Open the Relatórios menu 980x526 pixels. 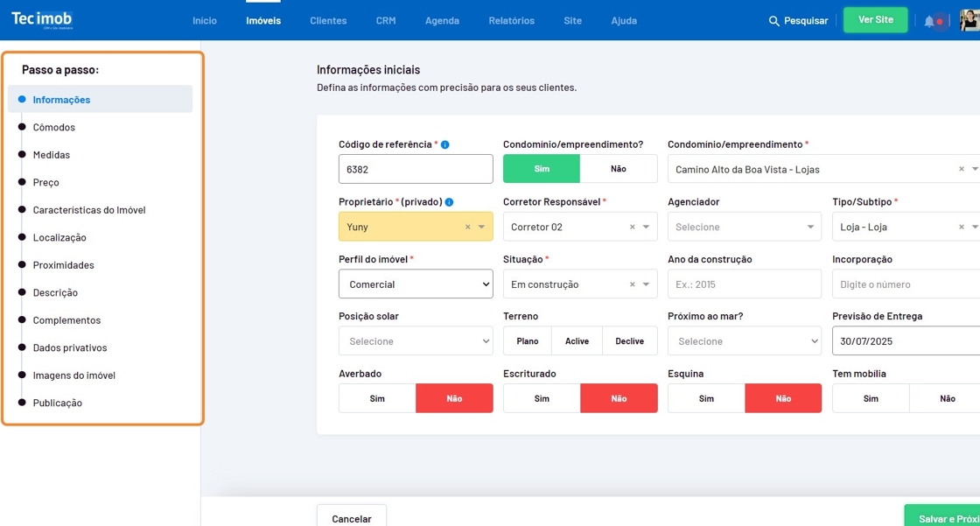[x=511, y=20]
